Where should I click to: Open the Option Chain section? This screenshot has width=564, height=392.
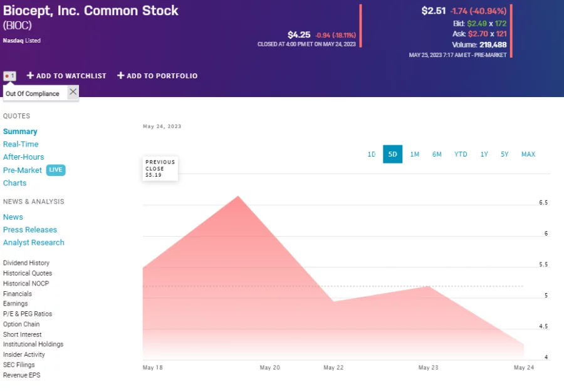[x=23, y=324]
